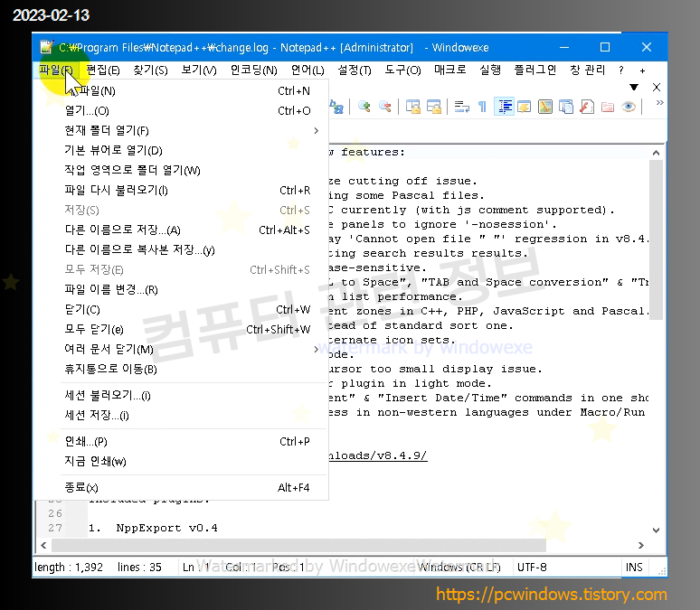The width and height of the screenshot is (700, 610).
Task: Click the vertical scrollbar thumb
Action: [656, 240]
